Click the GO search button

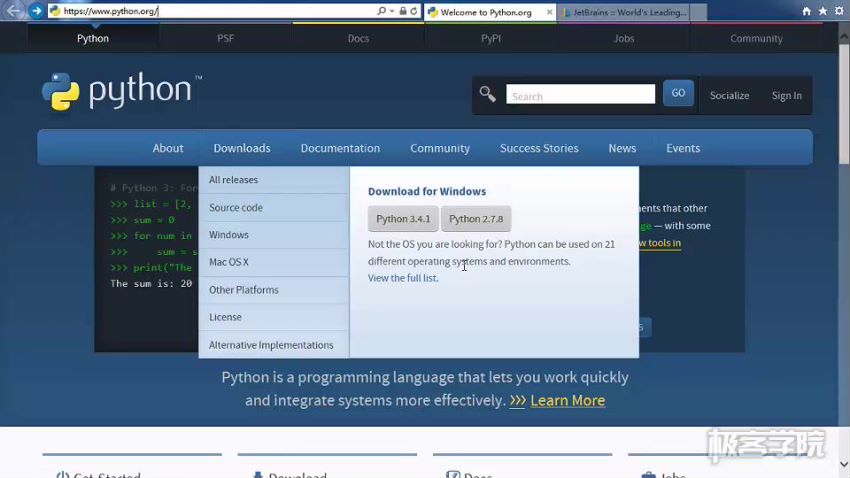pos(678,93)
